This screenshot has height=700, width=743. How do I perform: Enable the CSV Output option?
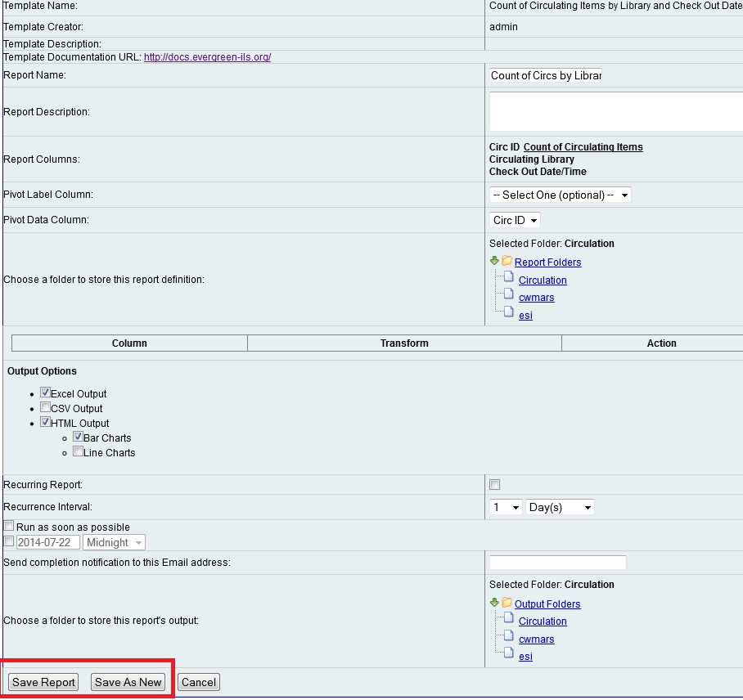pyautogui.click(x=46, y=408)
